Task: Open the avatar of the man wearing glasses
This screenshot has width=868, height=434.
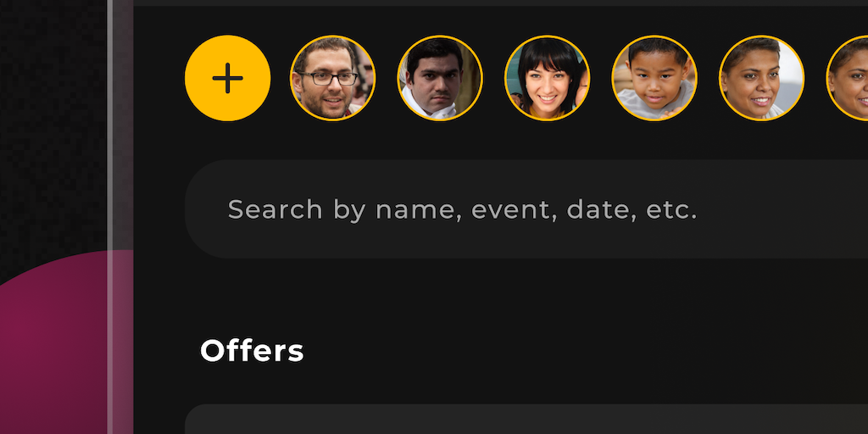Action: pos(333,78)
